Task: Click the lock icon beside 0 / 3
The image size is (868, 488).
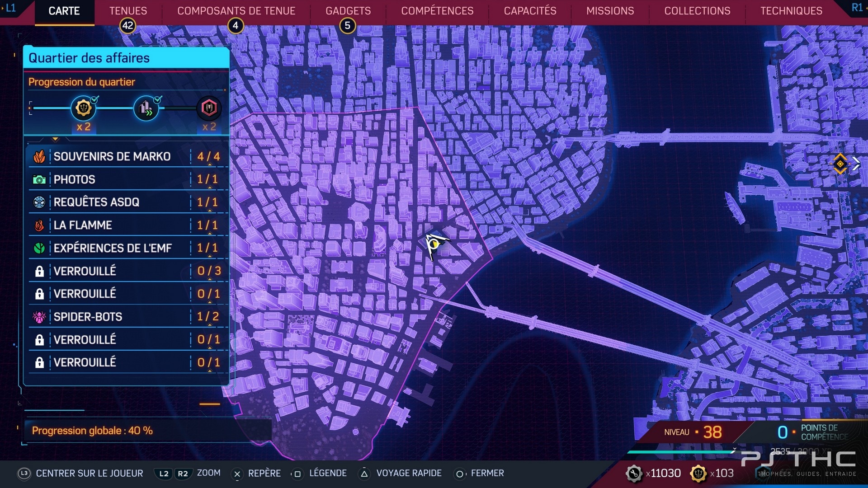Action: pos(39,271)
